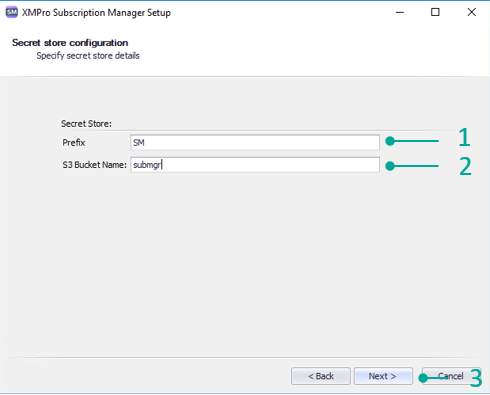Click the teal number 3 callout
The image size is (490, 395).
(x=476, y=378)
